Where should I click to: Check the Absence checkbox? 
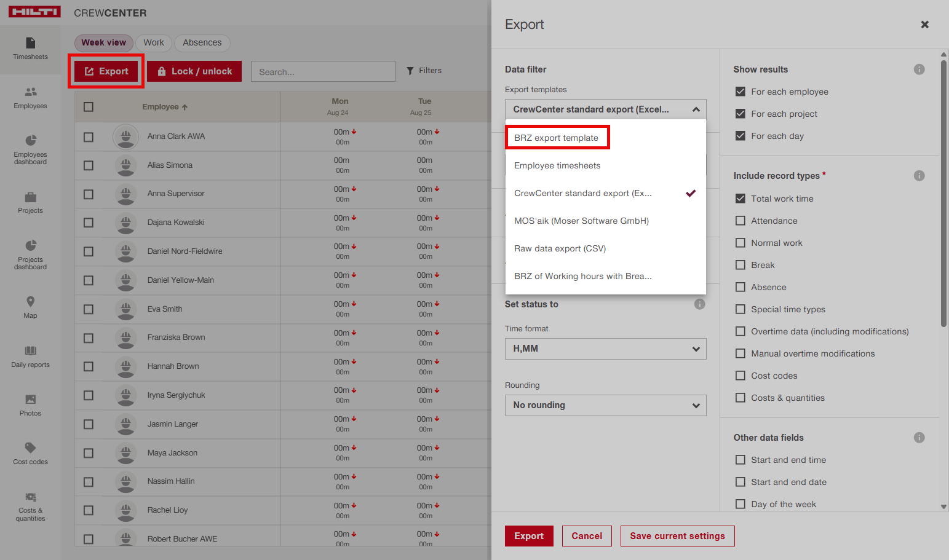(741, 287)
